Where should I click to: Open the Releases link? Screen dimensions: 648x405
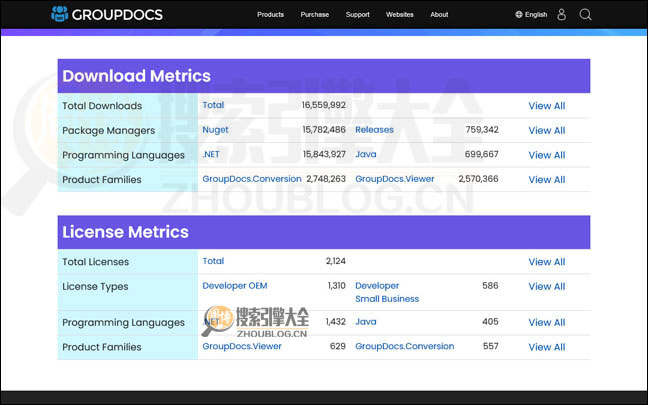(374, 130)
